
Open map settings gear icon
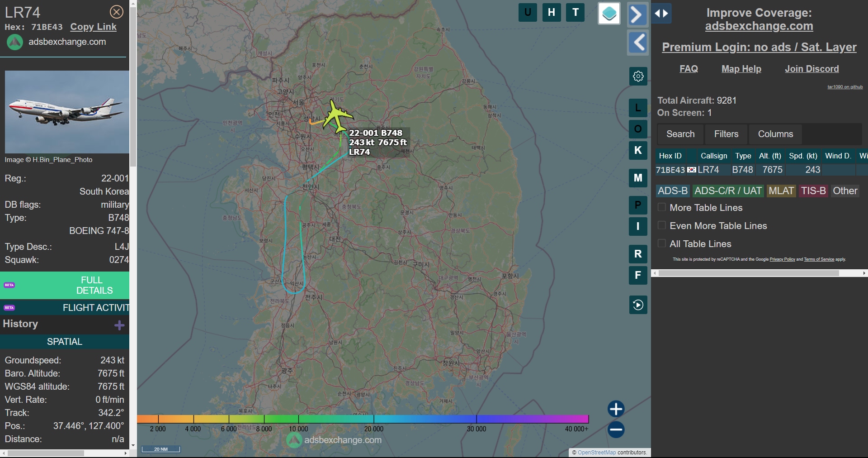638,76
